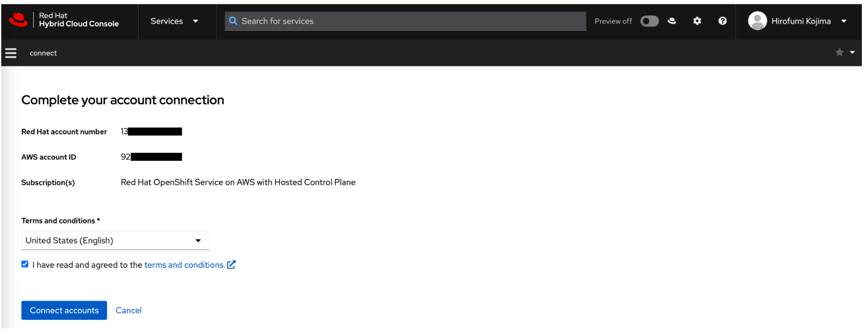The image size is (868, 331).
Task: Open the Red Hat hat icon menu
Action: [x=672, y=21]
